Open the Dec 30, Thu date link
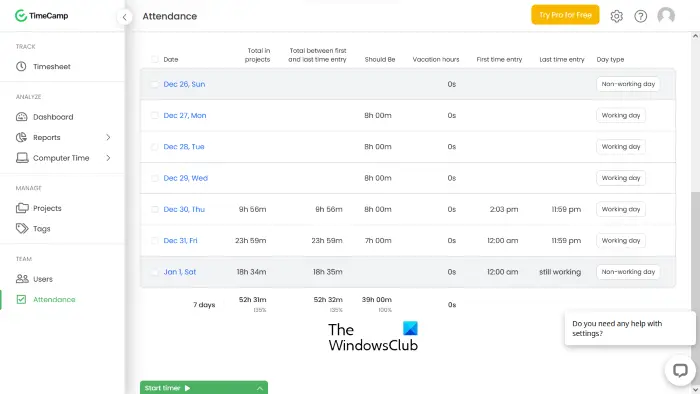Image resolution: width=700 pixels, height=394 pixels. point(184,209)
